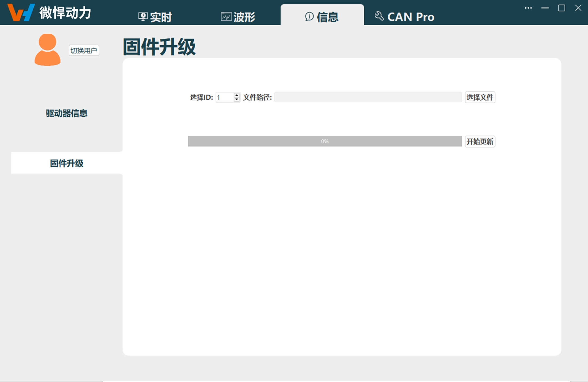Click the 微悍动力 logo icon
The height and width of the screenshot is (382, 588).
[21, 12]
